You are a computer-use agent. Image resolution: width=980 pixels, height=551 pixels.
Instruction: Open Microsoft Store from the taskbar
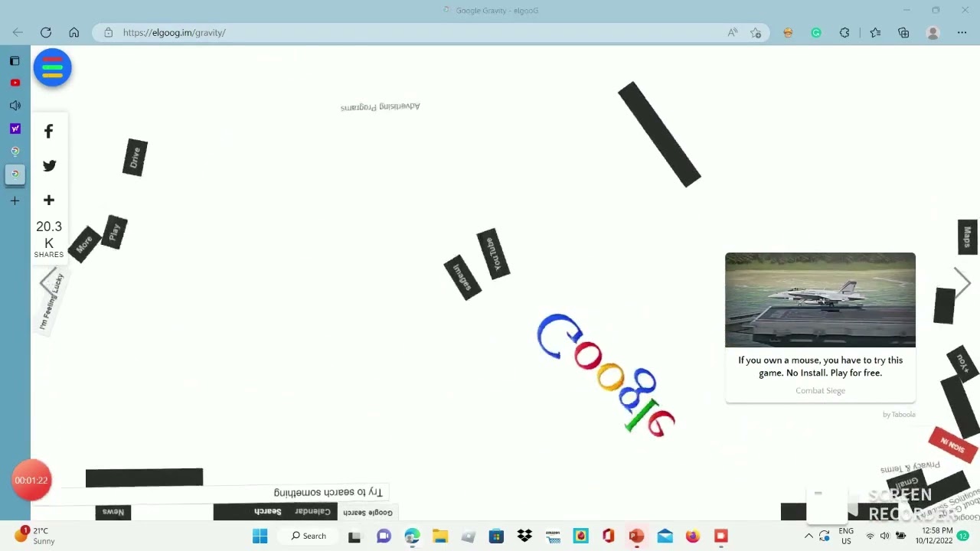[496, 536]
